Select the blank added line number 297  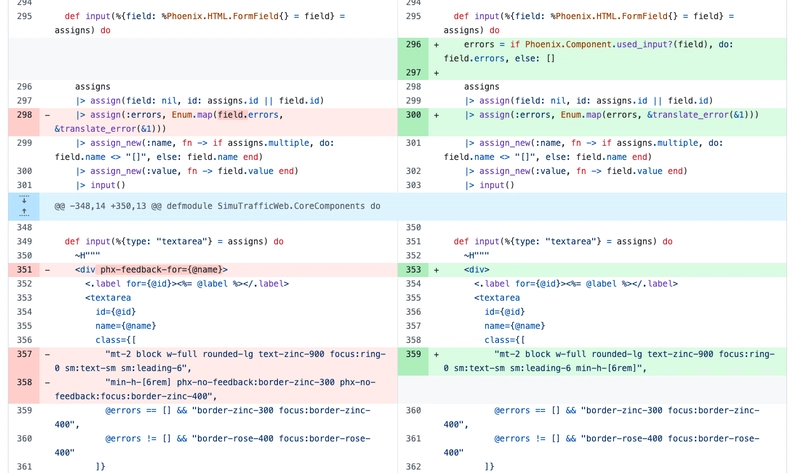(x=413, y=72)
